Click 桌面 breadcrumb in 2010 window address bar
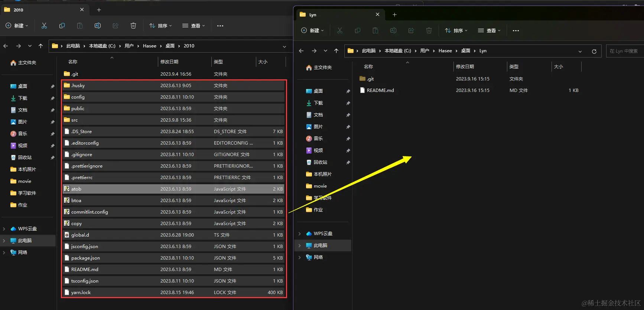This screenshot has height=310, width=644. click(x=170, y=46)
